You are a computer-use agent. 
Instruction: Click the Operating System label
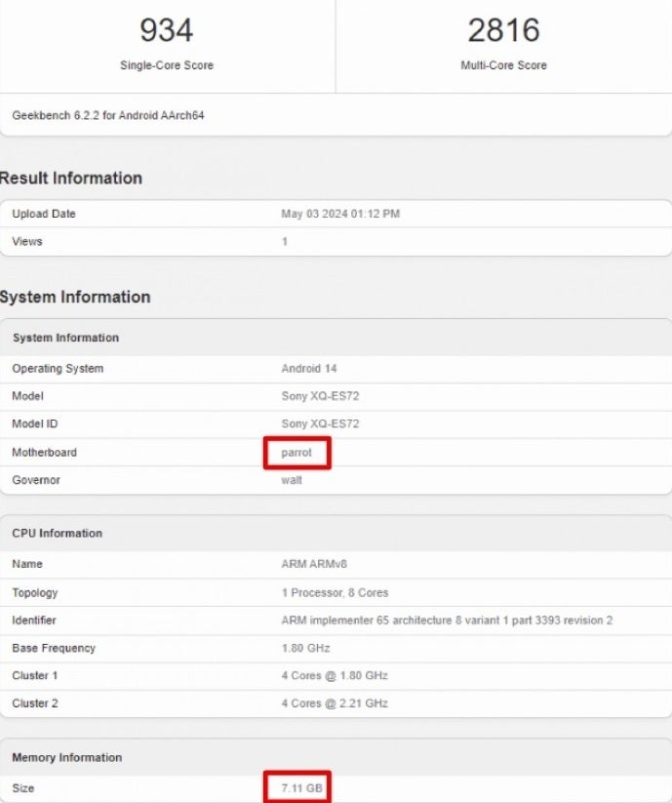click(58, 369)
